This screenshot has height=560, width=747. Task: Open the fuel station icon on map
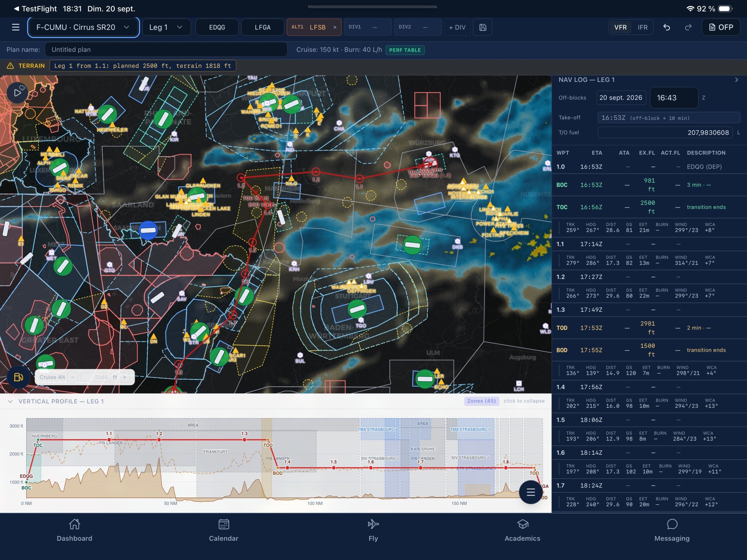click(x=18, y=377)
